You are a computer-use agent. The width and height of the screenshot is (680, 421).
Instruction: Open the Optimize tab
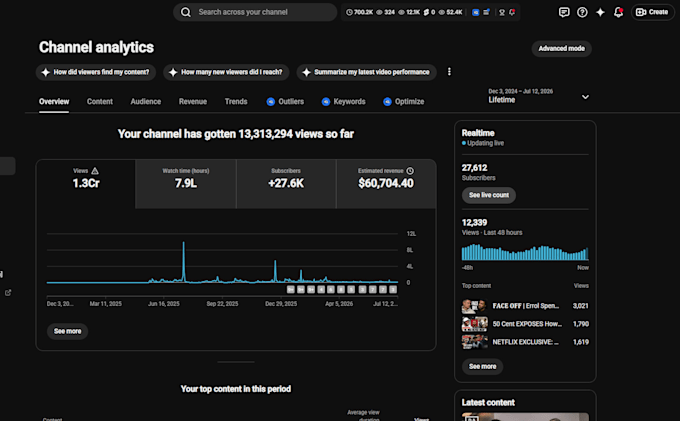pyautogui.click(x=404, y=101)
